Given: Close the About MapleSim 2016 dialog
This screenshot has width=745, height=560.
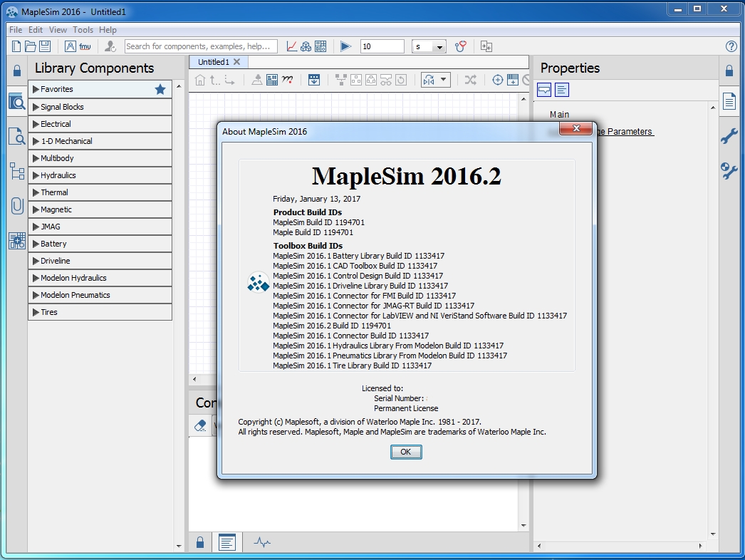Looking at the screenshot, I should [x=576, y=128].
